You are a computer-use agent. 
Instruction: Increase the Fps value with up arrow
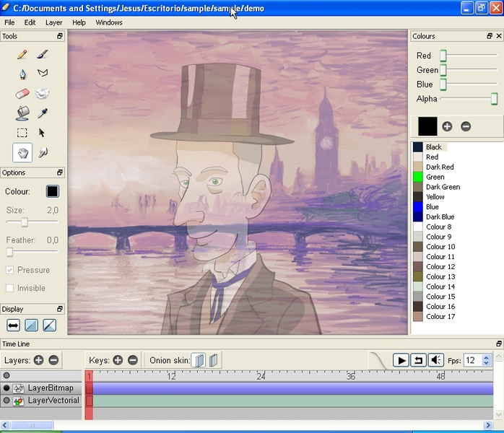[486, 357]
